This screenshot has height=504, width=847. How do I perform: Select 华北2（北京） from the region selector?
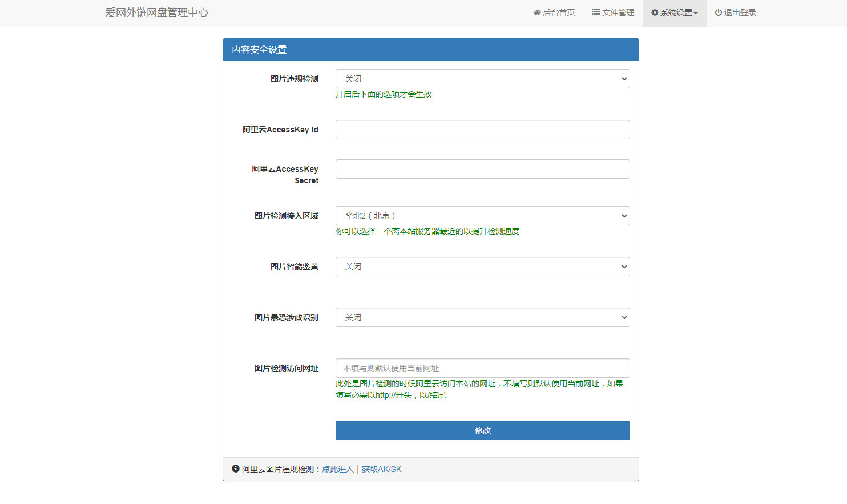482,216
